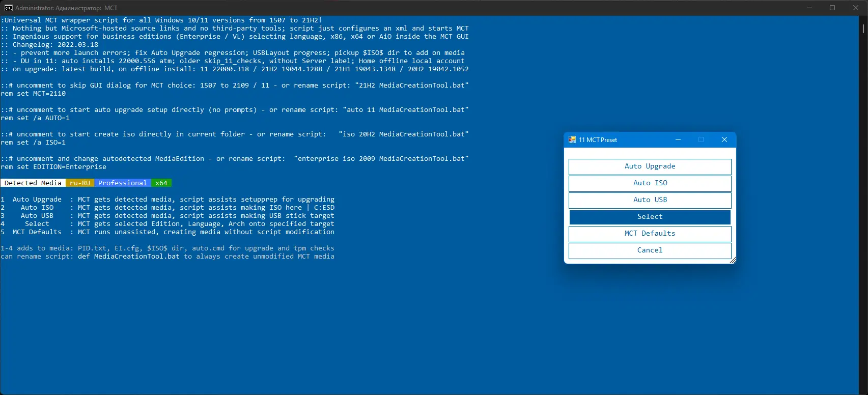
Task: Click console row "1 Auto Upgrade : MCT gets detected media"
Action: pyautogui.click(x=167, y=200)
